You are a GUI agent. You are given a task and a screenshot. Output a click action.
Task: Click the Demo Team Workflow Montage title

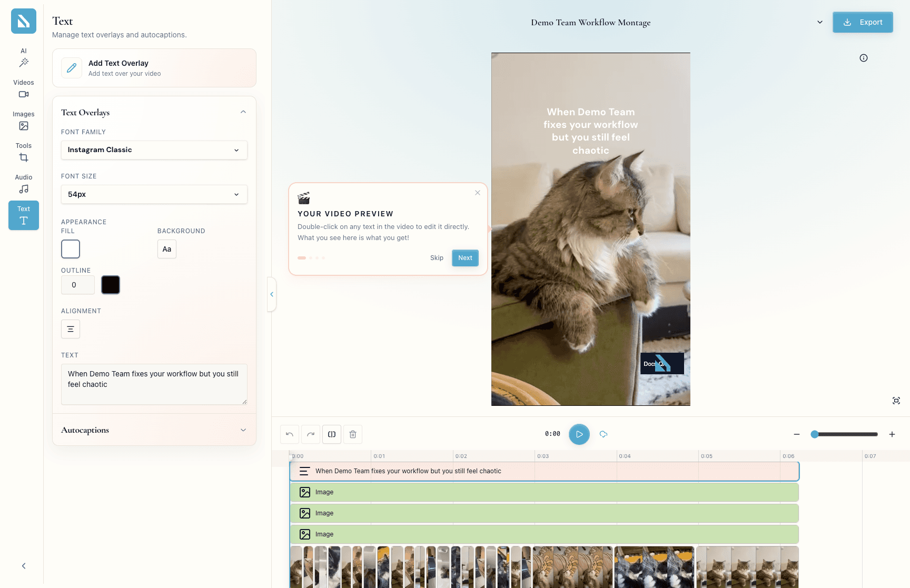click(x=591, y=23)
